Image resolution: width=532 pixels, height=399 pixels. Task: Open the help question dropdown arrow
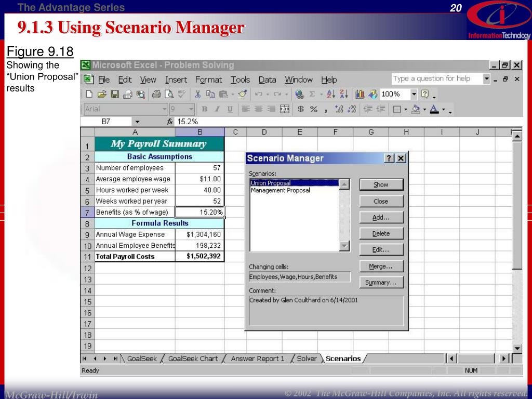pyautogui.click(x=486, y=79)
